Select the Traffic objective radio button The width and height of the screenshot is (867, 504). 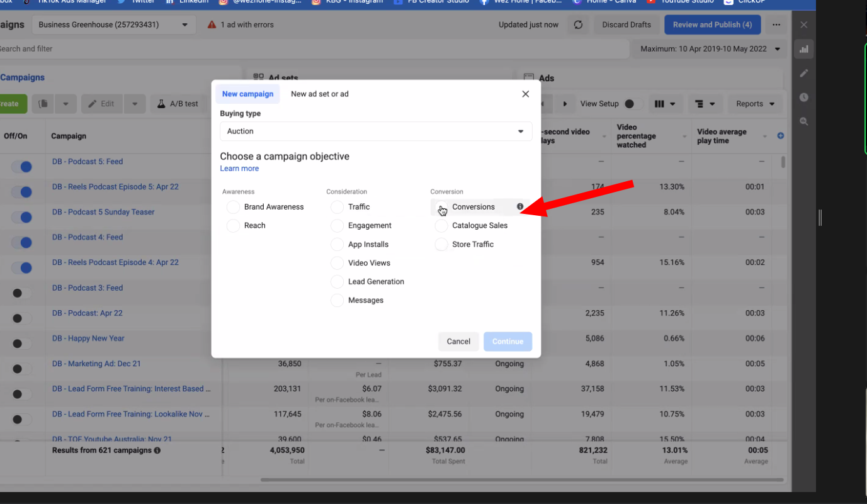click(x=337, y=207)
